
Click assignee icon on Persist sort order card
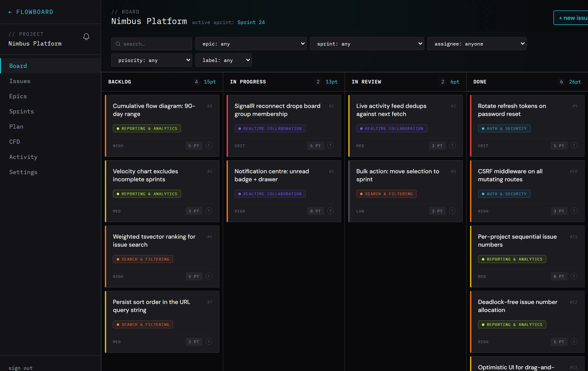[209, 342]
